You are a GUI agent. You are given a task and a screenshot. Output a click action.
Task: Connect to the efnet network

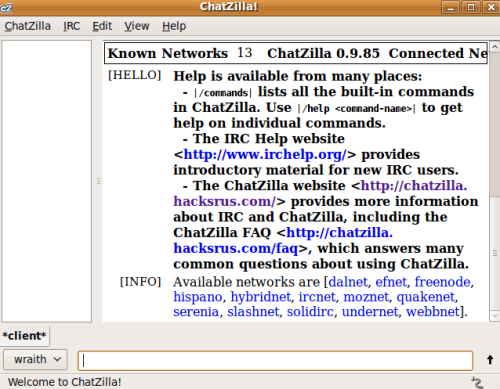point(391,282)
